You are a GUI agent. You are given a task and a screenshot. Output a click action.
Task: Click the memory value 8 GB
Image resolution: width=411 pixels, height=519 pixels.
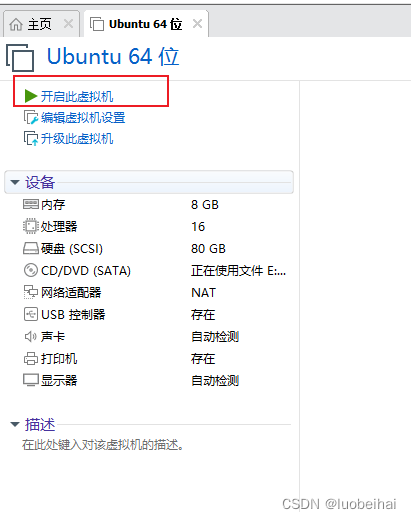[x=205, y=204]
